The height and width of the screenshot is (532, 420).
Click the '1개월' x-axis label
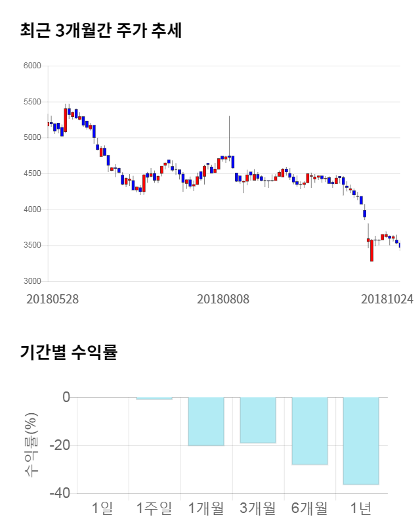206,508
